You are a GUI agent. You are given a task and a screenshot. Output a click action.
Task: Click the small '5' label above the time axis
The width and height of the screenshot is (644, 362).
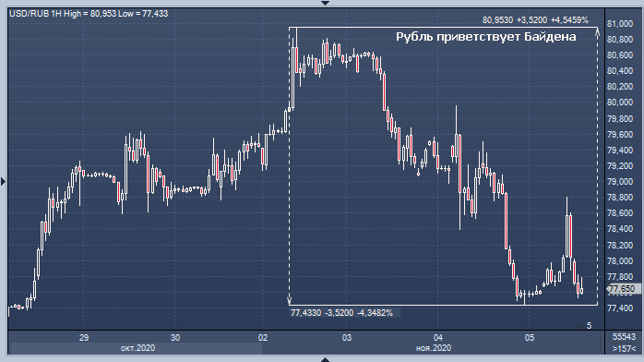coord(589,325)
